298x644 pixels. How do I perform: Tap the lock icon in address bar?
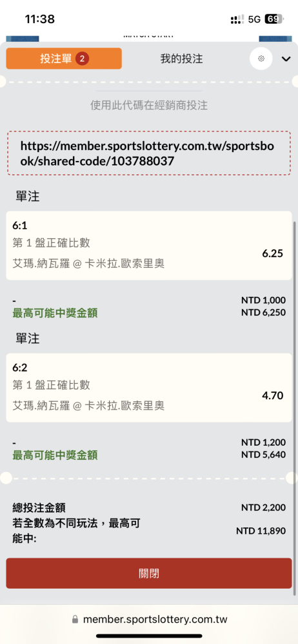tap(75, 619)
